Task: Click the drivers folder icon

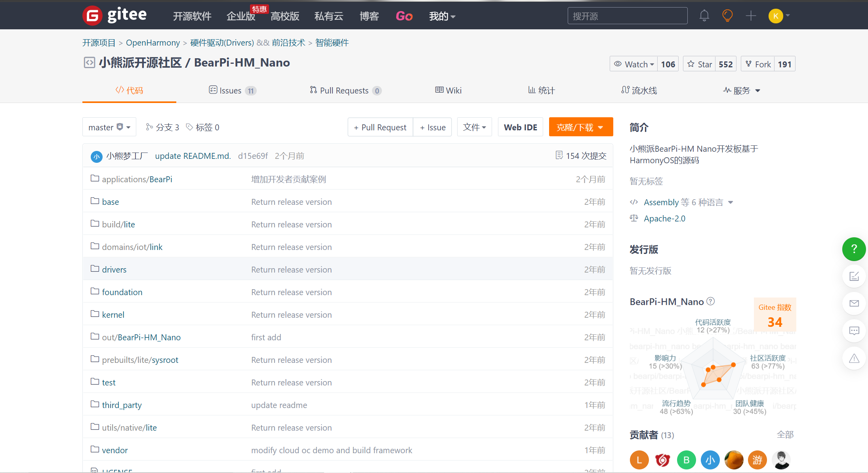Action: point(95,269)
